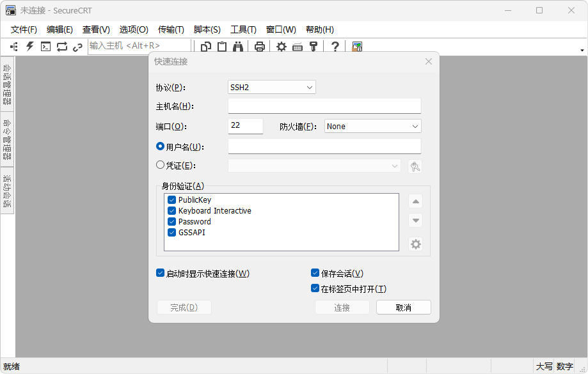The image size is (588, 374).
Task: Click the 取消 button
Action: click(403, 308)
